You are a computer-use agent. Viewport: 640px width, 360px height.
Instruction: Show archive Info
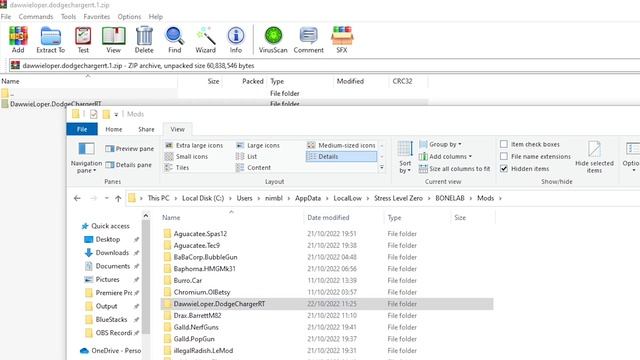point(236,40)
